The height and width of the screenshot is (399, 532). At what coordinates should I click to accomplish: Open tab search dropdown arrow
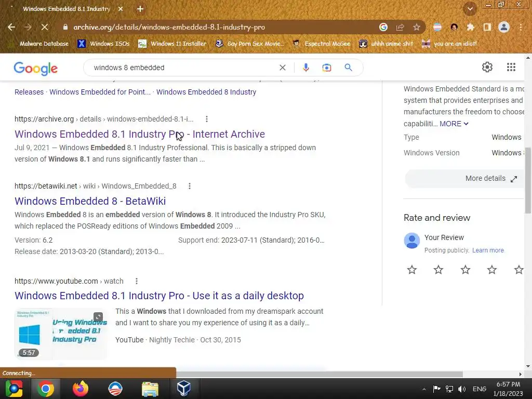pyautogui.click(x=470, y=9)
